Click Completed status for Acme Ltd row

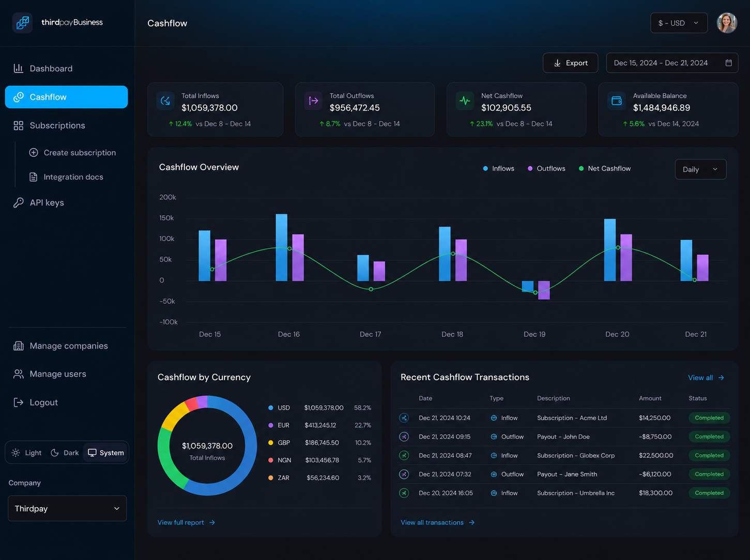[709, 418]
